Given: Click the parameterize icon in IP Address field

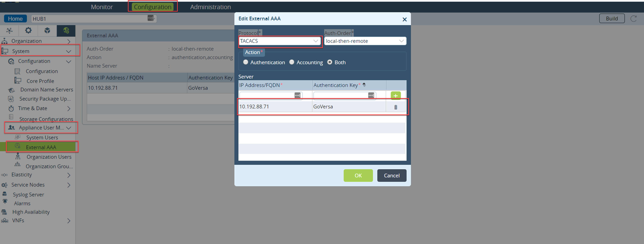Looking at the screenshot, I should point(297,95).
